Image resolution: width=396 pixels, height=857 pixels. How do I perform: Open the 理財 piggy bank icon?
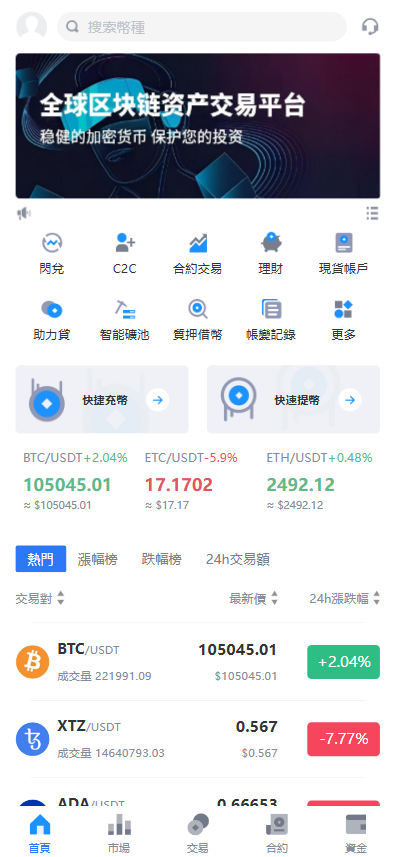click(271, 243)
